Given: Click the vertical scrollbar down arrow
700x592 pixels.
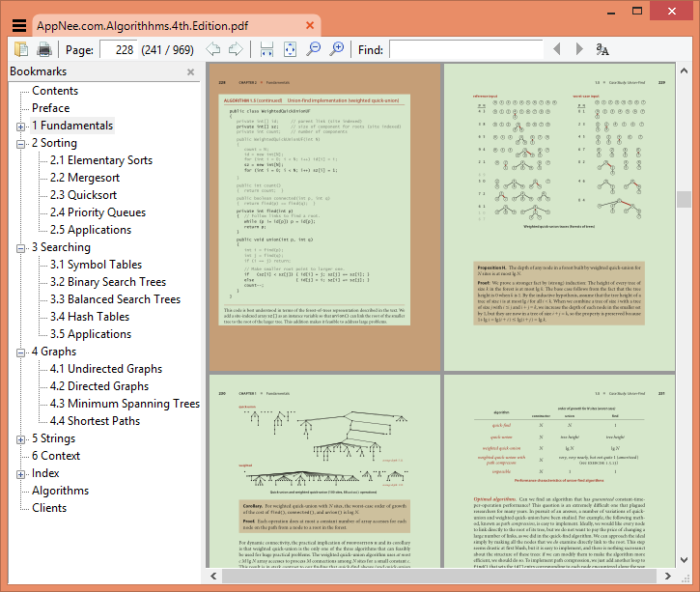Looking at the screenshot, I should click(684, 560).
